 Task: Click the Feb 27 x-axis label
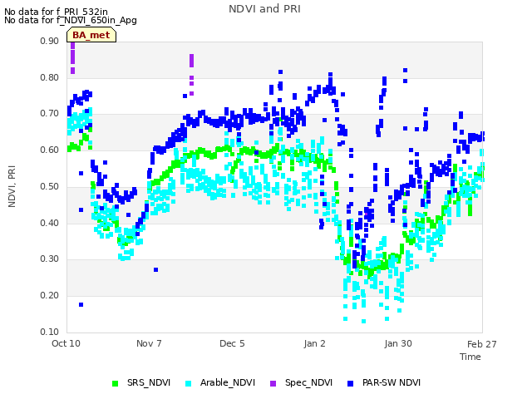(x=482, y=344)
